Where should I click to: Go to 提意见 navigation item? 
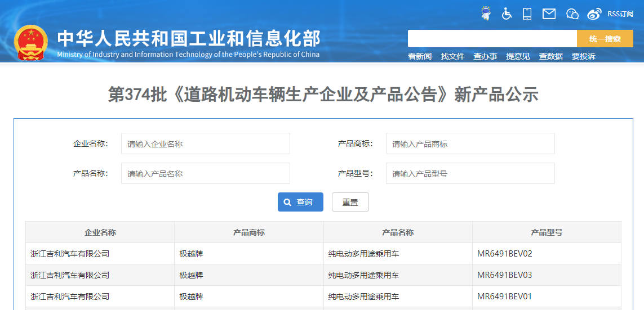(x=518, y=56)
